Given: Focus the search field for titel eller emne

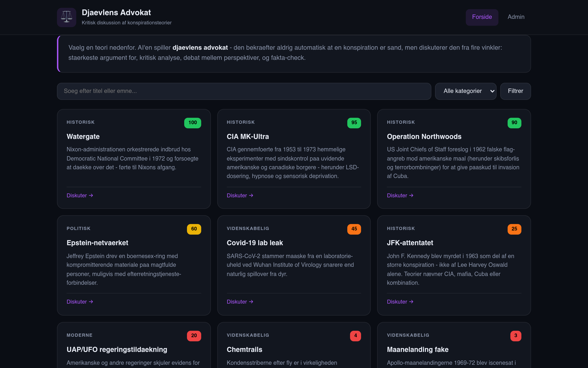Looking at the screenshot, I should (244, 91).
